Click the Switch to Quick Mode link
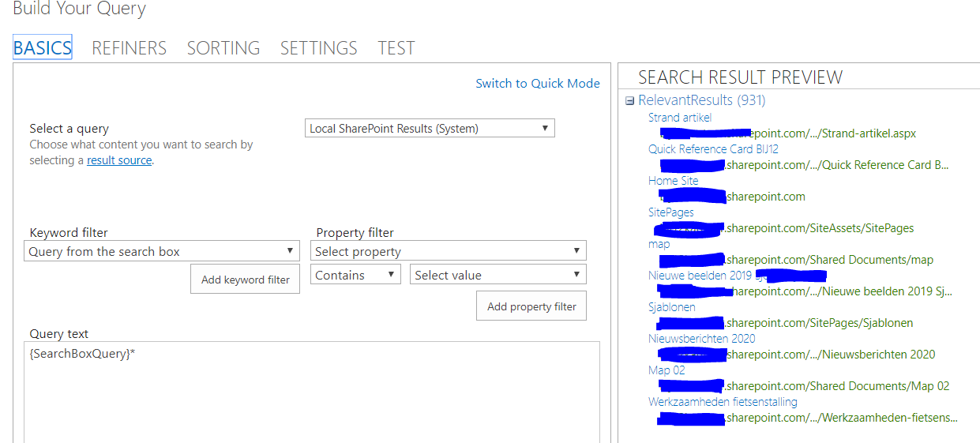 538,84
